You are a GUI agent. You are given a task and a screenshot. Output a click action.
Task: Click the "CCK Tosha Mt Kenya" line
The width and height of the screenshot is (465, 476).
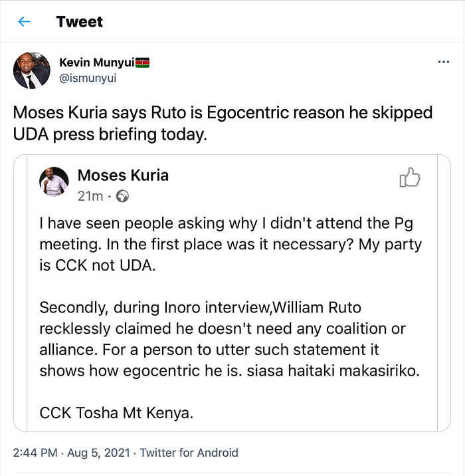point(116,412)
